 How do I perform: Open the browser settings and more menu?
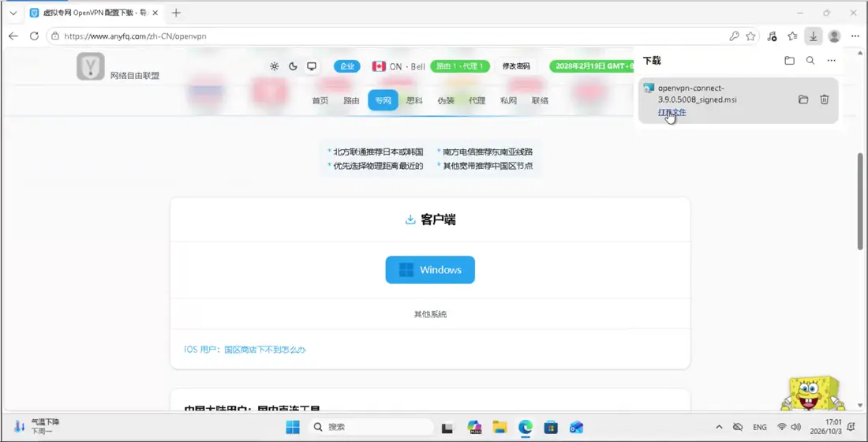coord(855,36)
